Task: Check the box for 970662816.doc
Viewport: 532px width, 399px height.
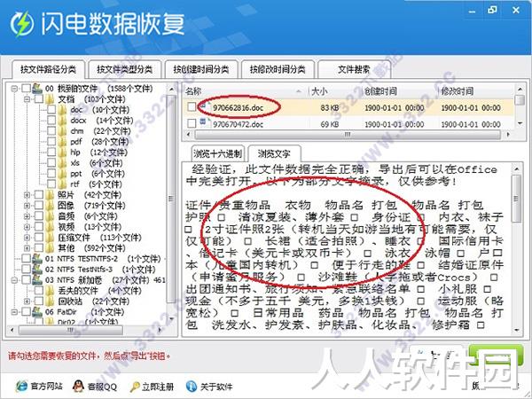Action: 192,107
